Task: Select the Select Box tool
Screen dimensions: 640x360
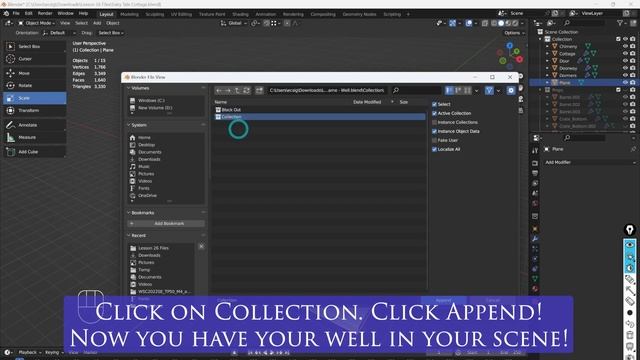Action: 35,47
